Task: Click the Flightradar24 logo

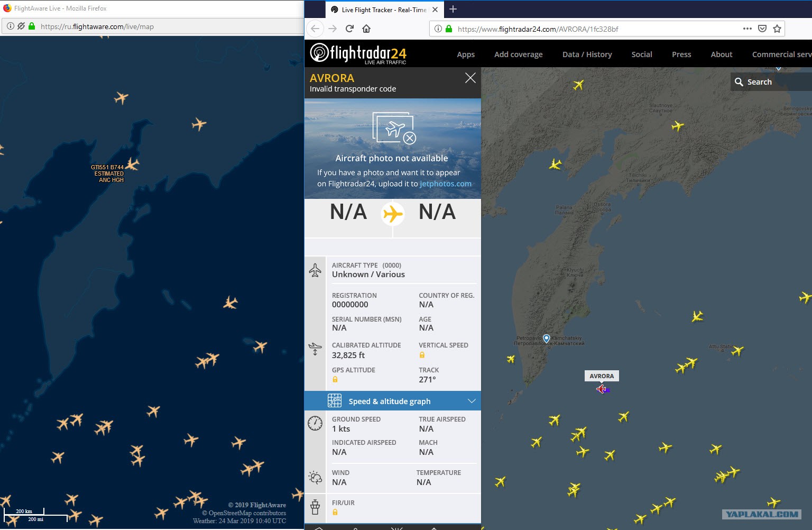Action: coord(358,53)
